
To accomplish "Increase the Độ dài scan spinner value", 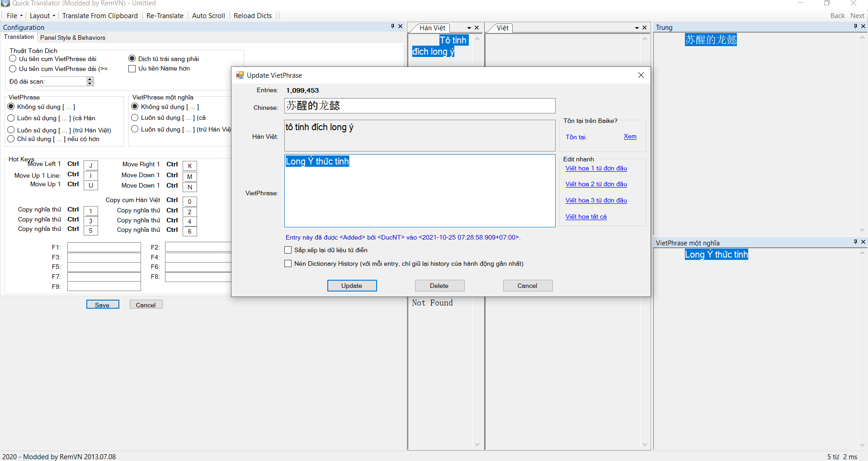I will 90,79.
